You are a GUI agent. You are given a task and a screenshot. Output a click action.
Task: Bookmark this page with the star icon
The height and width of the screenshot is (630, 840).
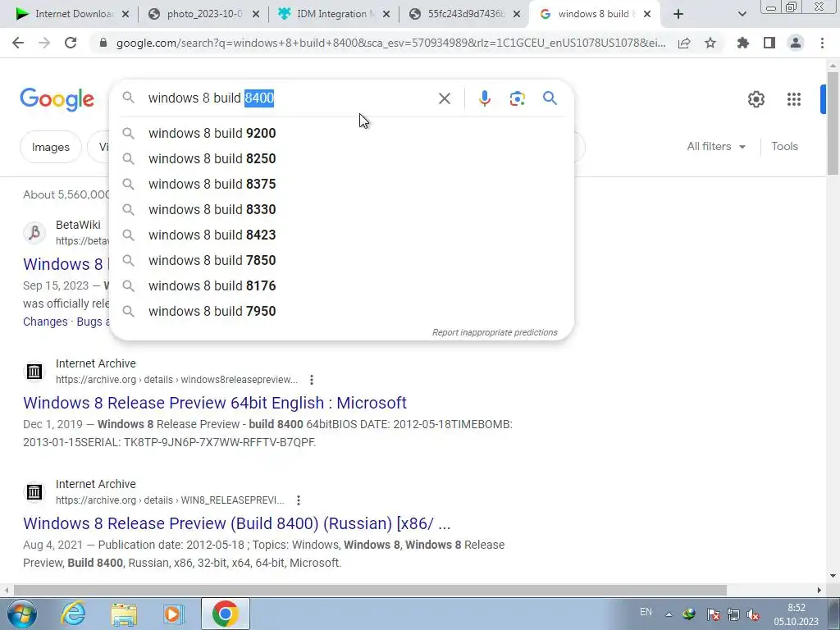point(710,43)
